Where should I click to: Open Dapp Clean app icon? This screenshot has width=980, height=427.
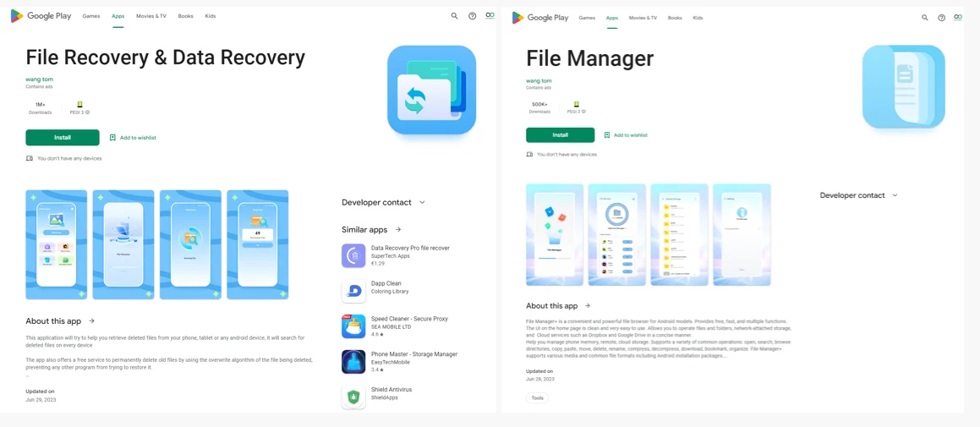[x=353, y=291]
